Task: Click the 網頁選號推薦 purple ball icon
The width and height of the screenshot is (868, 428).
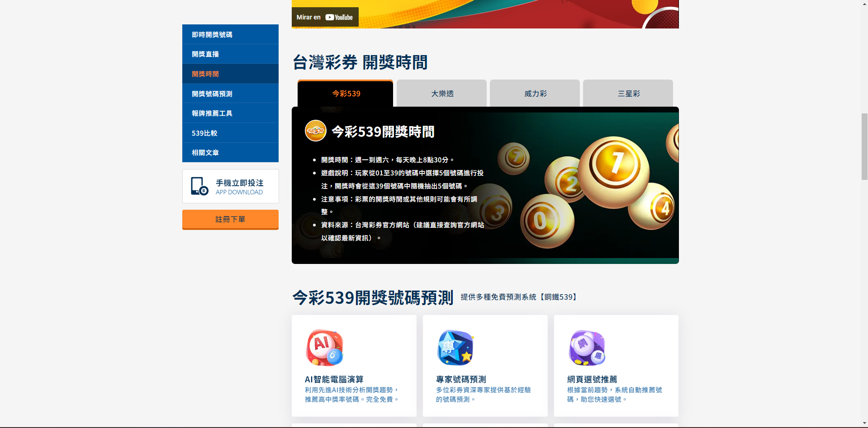Action: coord(587,348)
